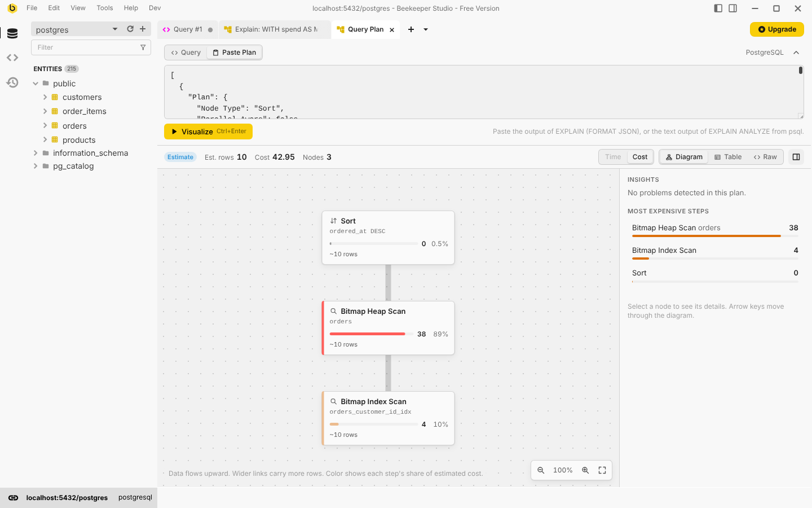Open the View menu

78,8
